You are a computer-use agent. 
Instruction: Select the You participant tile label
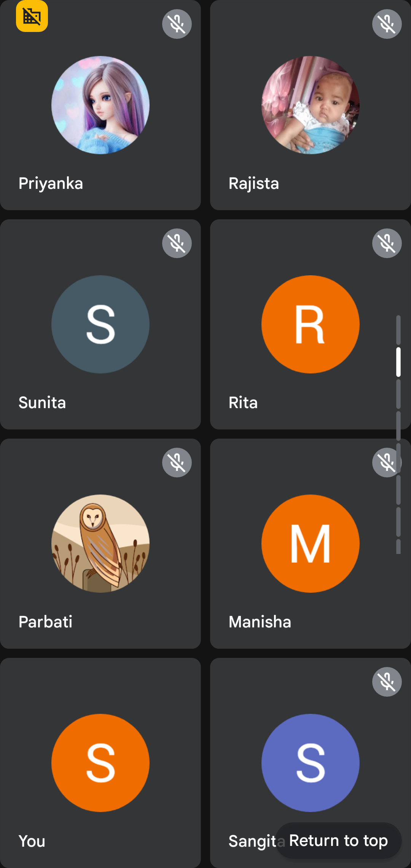(32, 841)
